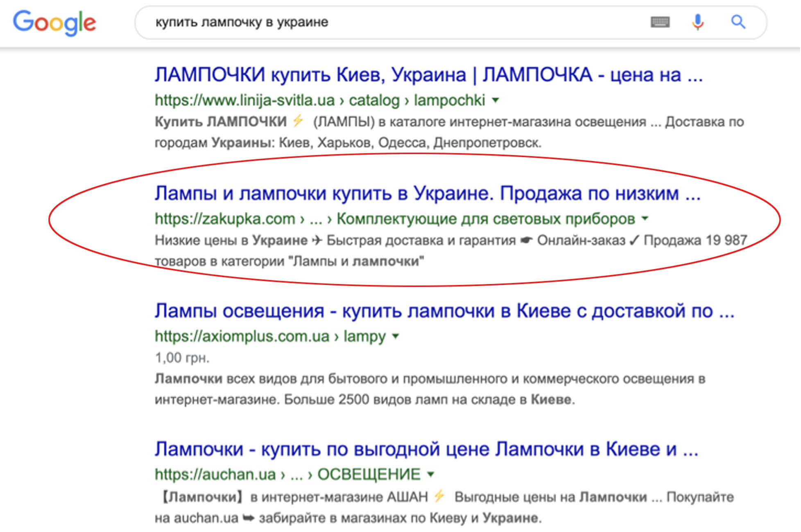801x532 pixels.
Task: Expand dropdown arrow next to auchan.ua URL
Action: [x=430, y=474]
